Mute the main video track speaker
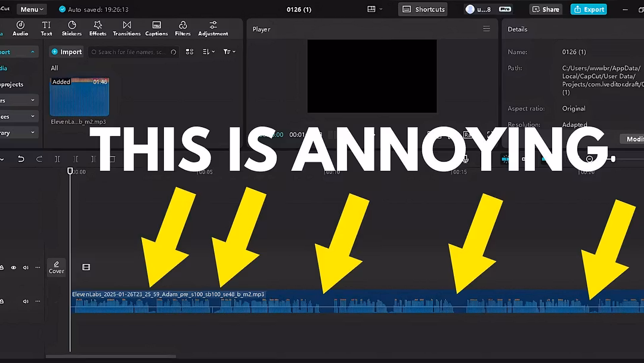 pos(26,267)
